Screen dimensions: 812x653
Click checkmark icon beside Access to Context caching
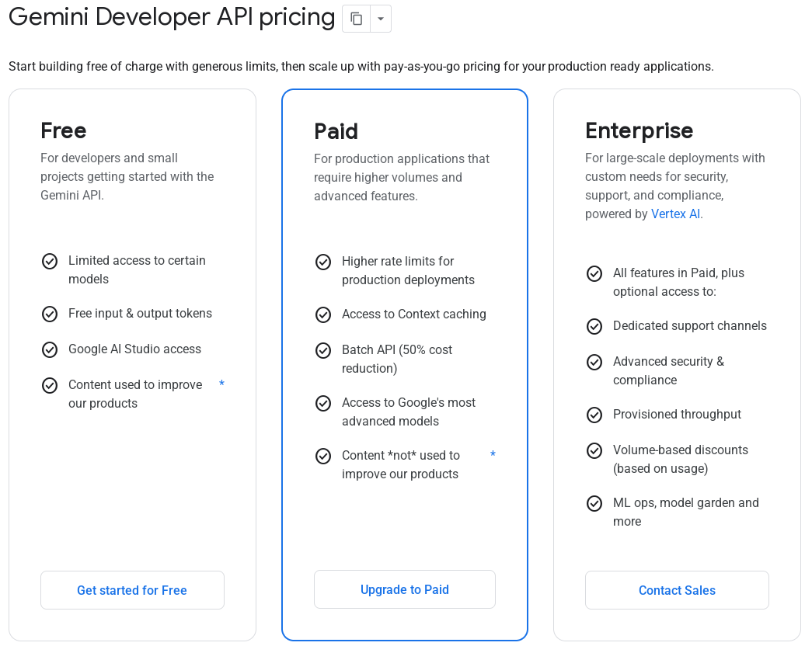point(323,315)
